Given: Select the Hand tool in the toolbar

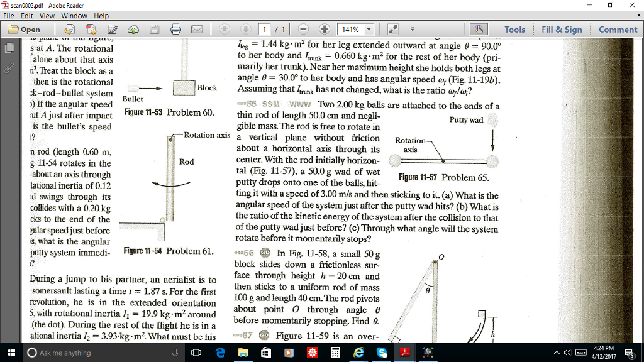Looking at the screenshot, I should point(479,29).
